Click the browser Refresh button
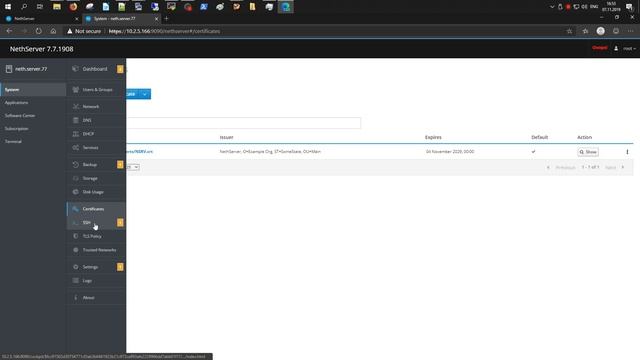The height and width of the screenshot is (360, 640). tap(38, 31)
